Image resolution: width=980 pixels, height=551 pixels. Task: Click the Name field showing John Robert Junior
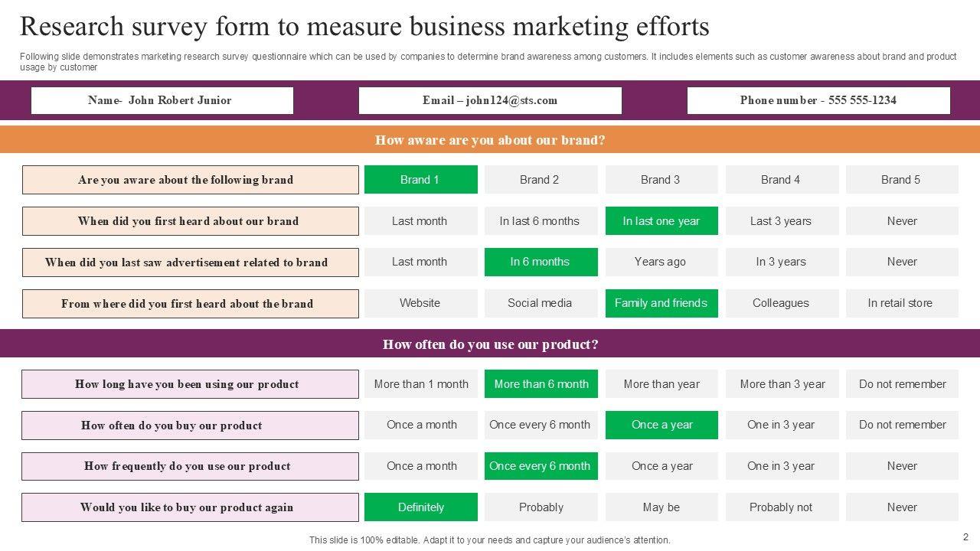click(162, 100)
